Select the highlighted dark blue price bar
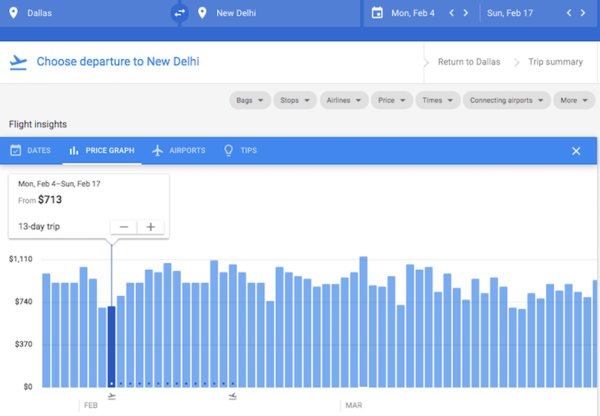Image resolution: width=600 pixels, height=416 pixels. [x=111, y=345]
